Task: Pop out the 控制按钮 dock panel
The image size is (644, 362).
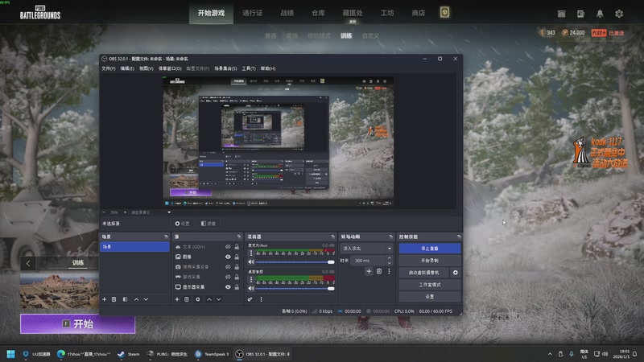Action: click(x=459, y=237)
